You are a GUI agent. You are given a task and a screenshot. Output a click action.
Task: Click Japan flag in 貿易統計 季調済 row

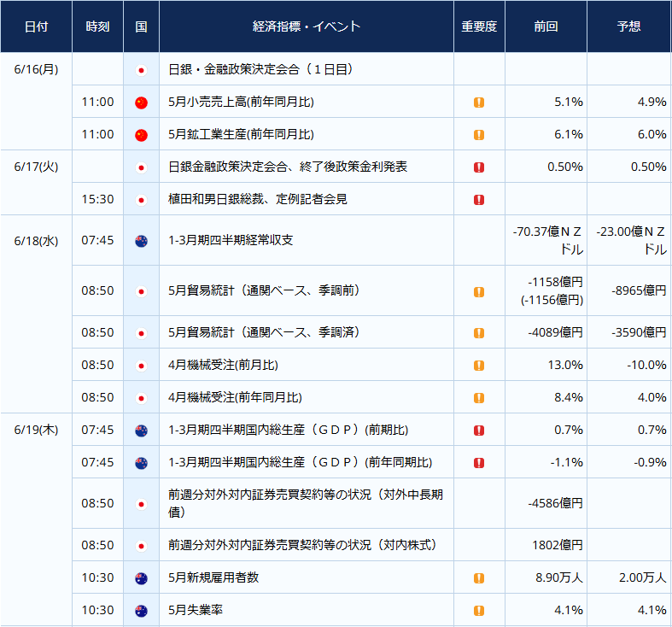point(141,333)
